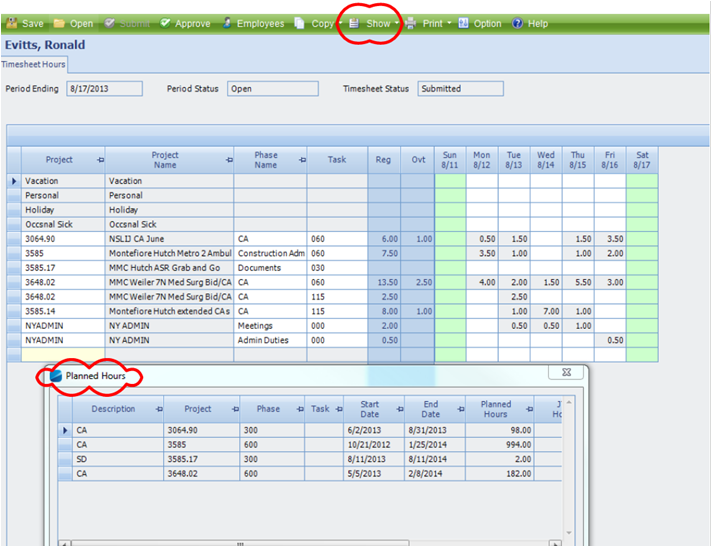712x547 pixels.
Task: Click the disabled Submit button
Action: (x=127, y=24)
